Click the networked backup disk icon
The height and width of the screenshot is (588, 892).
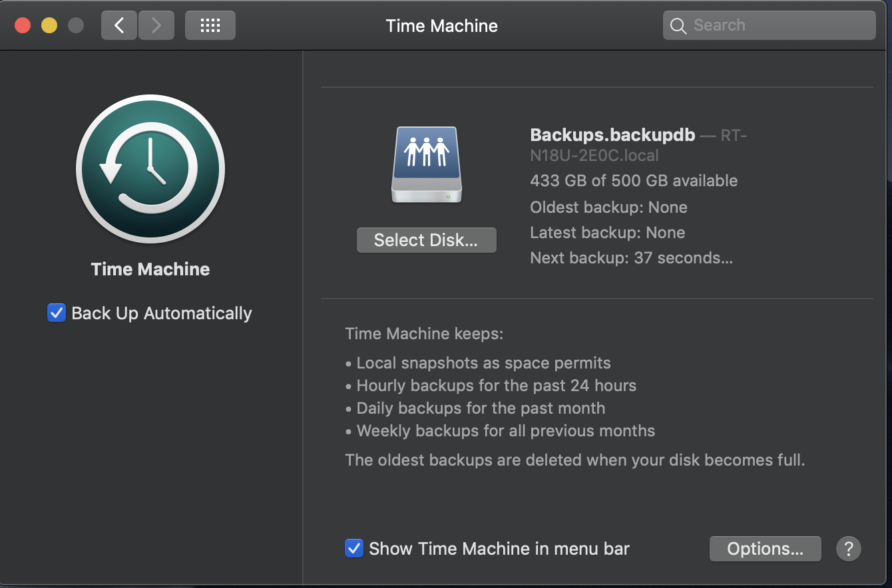(426, 163)
